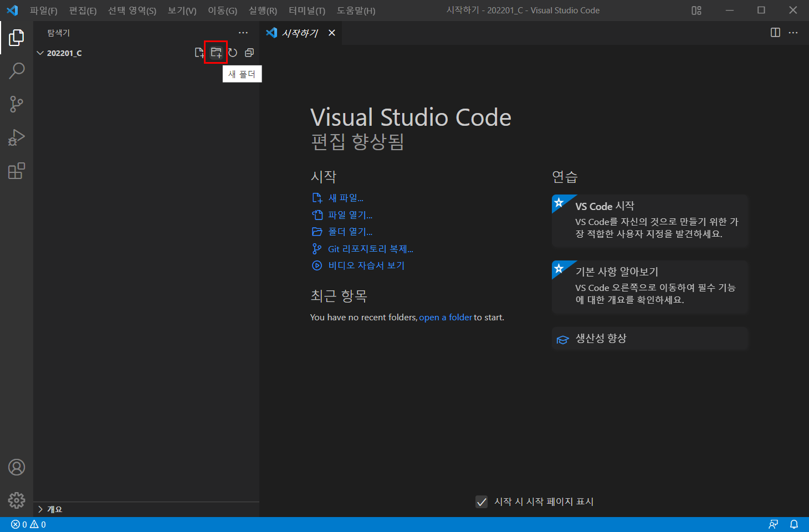The image size is (809, 532).
Task: Open the 실행(R) menu
Action: tap(263, 11)
